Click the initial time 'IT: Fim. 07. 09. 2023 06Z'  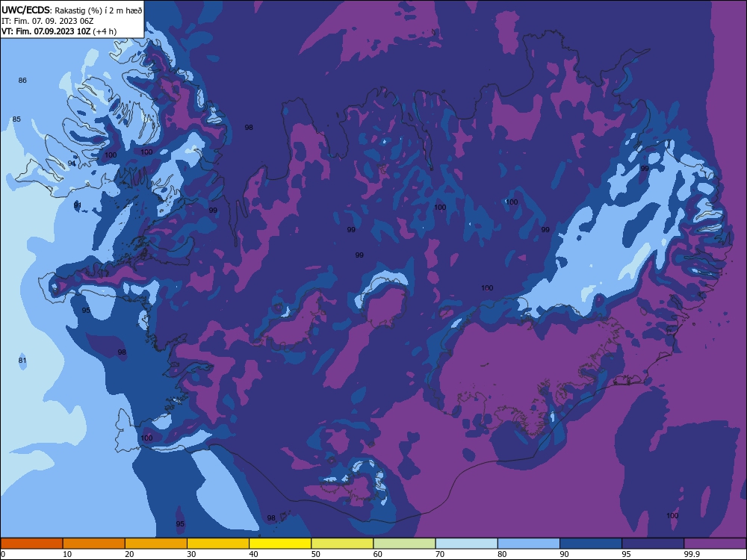point(47,21)
